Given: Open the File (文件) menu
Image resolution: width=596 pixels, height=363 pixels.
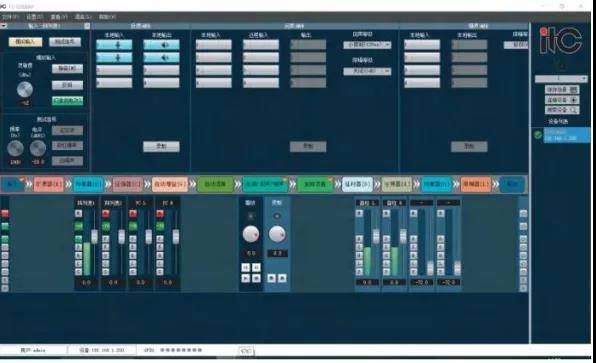Looking at the screenshot, I should coord(10,17).
